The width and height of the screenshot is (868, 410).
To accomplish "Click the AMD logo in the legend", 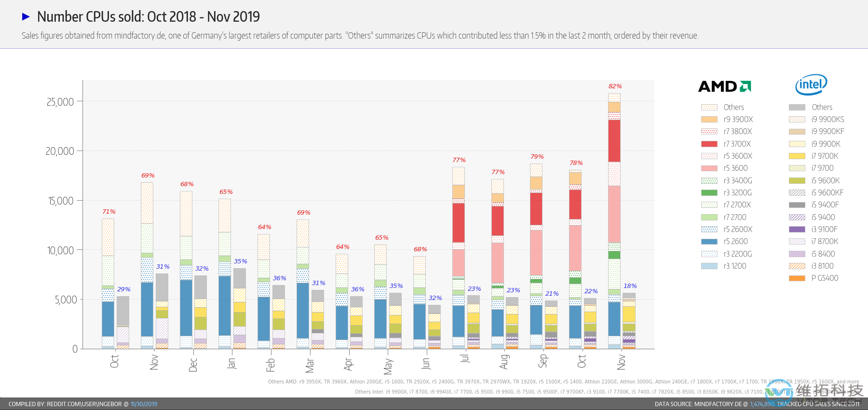I will pyautogui.click(x=725, y=86).
